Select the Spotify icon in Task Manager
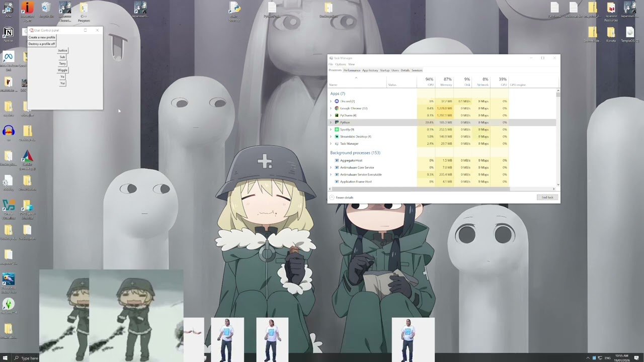The width and height of the screenshot is (644, 362). click(337, 129)
